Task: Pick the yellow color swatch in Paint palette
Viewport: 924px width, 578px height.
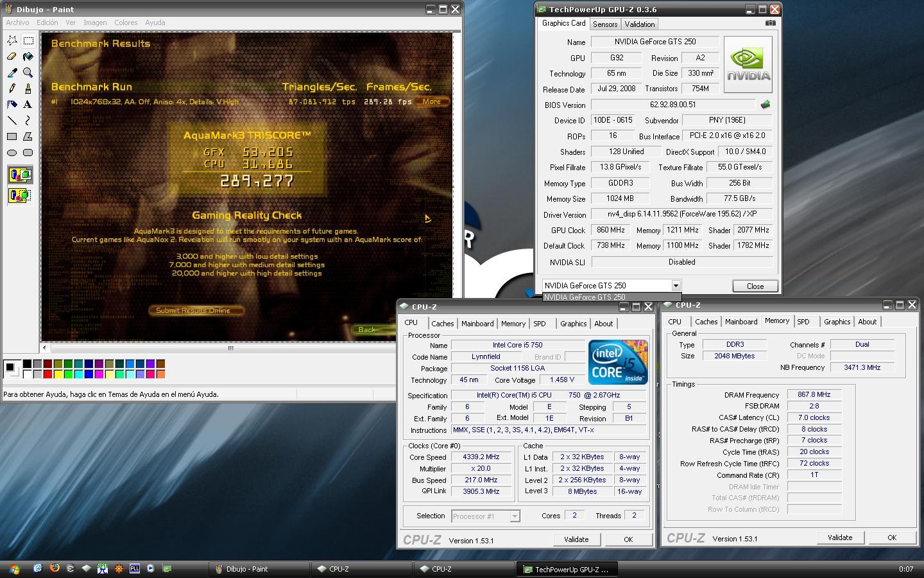Action: pos(58,374)
